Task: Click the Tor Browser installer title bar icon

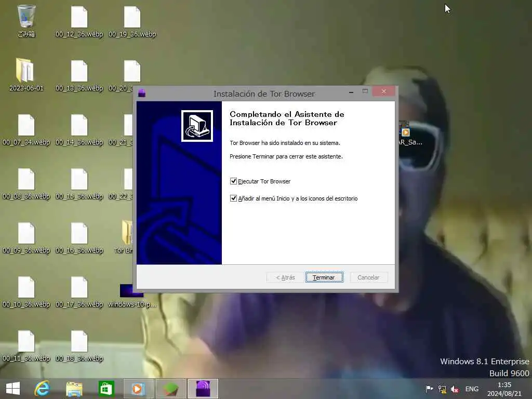Action: pos(142,93)
